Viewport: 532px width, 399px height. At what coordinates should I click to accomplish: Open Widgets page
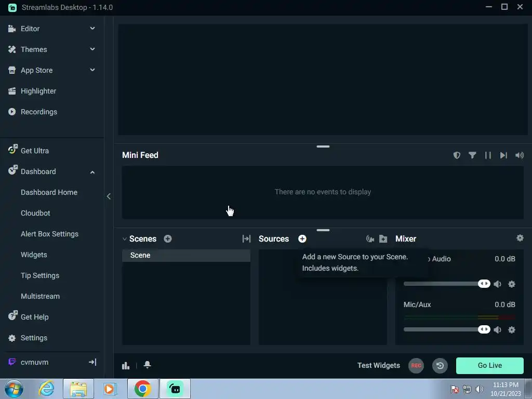point(34,255)
